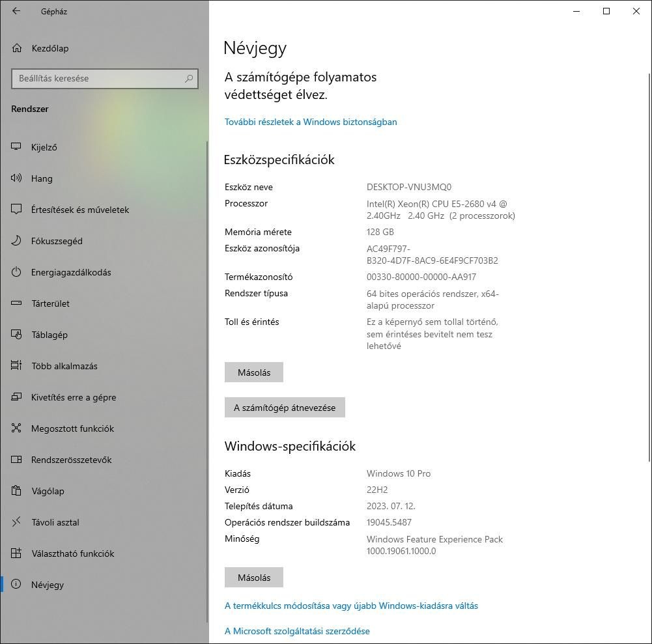Open Távoli asztal settings
The image size is (652, 644).
104,522
